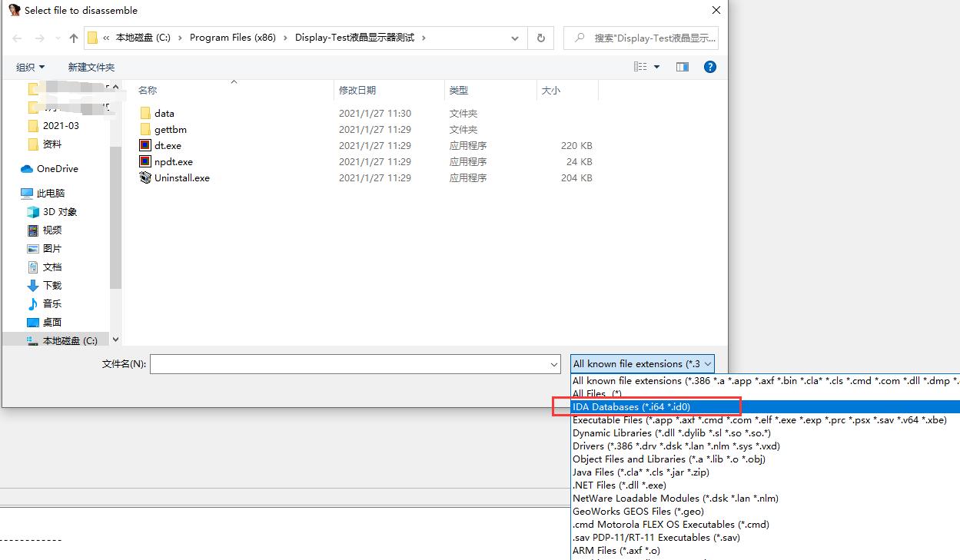Open 桌面 in sidebar
Screen dimensions: 960x560
pyautogui.click(x=51, y=322)
